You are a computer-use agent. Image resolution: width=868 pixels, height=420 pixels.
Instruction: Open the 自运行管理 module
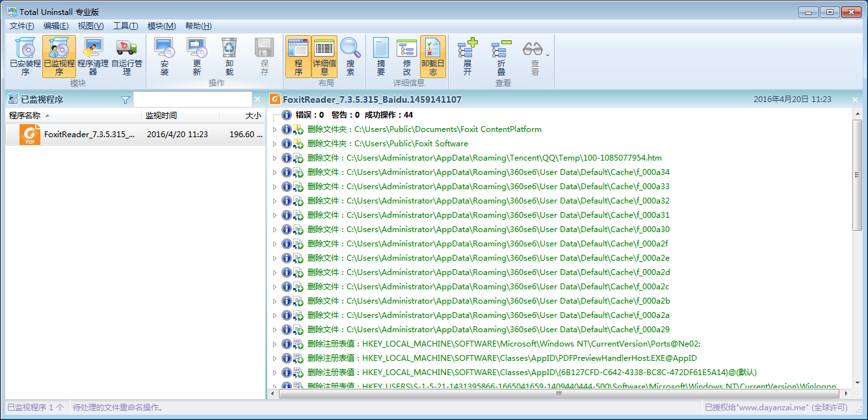127,57
